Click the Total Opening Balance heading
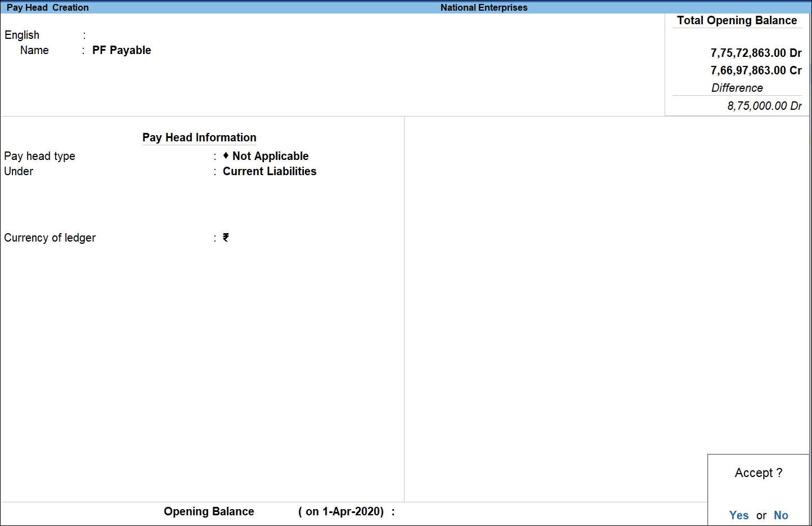The height and width of the screenshot is (526, 812). [x=736, y=20]
